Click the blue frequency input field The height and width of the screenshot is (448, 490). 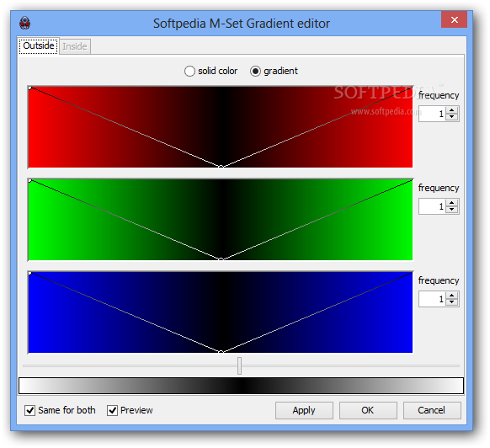[x=432, y=299]
